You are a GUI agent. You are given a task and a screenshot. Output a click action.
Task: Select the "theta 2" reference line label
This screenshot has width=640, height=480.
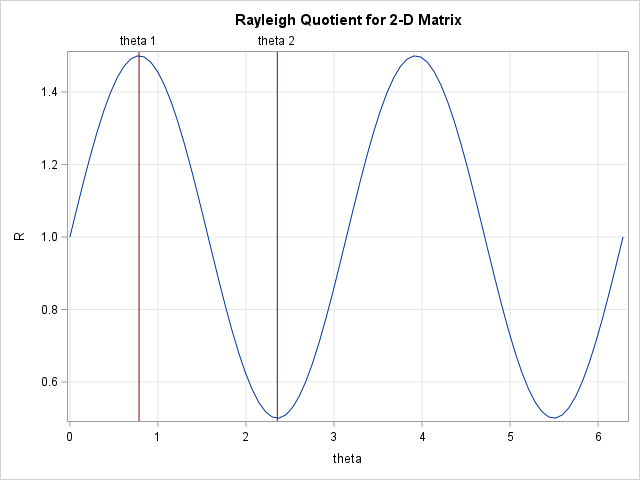tap(276, 41)
